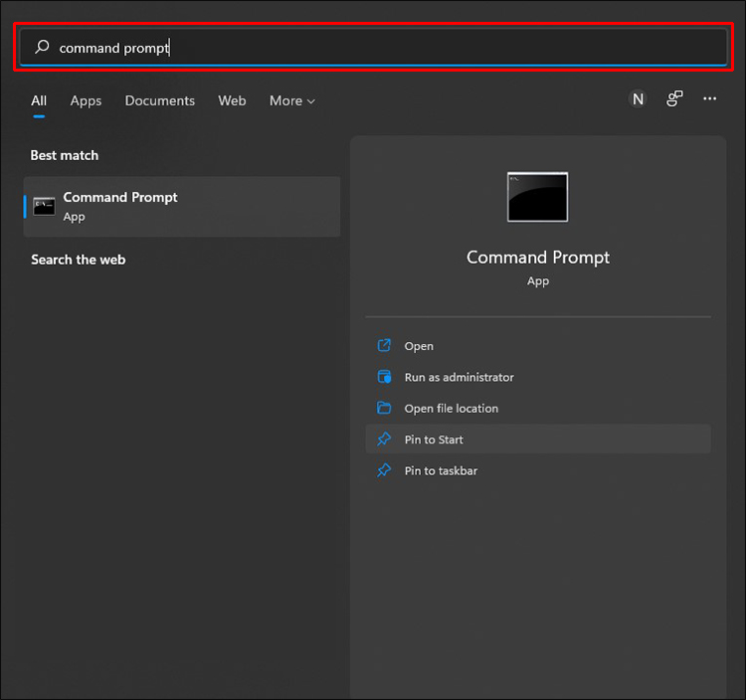Click the icon right of the N avatar

674,98
